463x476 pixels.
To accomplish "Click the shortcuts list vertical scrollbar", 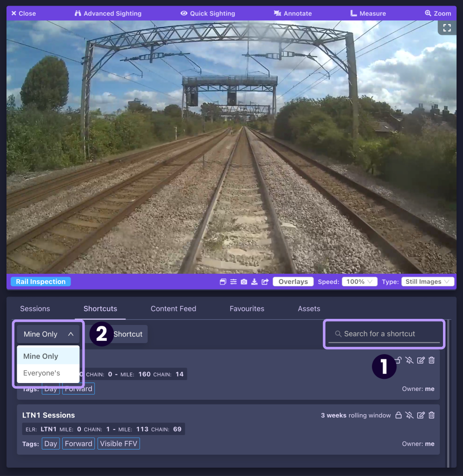I will (x=448, y=393).
